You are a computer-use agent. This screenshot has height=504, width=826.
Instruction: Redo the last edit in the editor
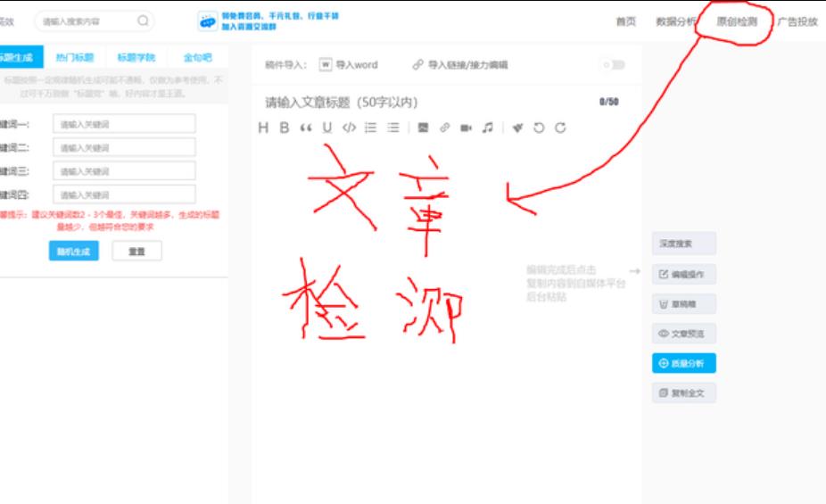click(560, 128)
